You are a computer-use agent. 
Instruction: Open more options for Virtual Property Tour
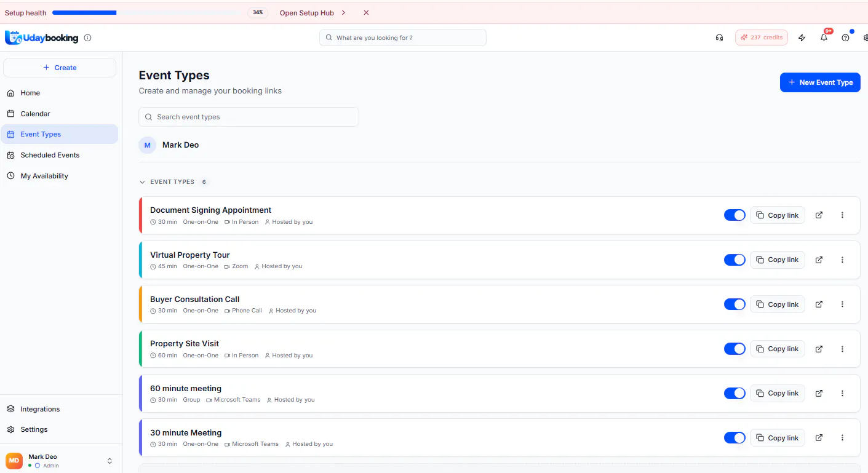coord(842,260)
